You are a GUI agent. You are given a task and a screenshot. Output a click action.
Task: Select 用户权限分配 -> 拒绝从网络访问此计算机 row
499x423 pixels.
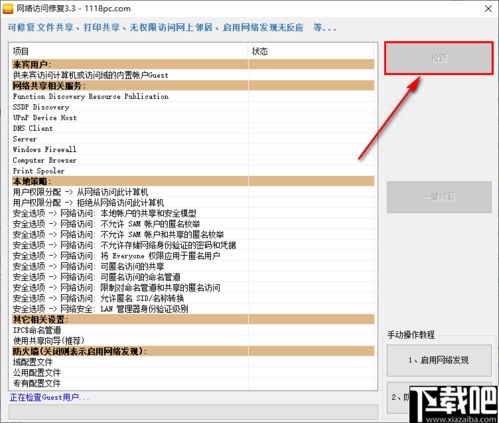(x=193, y=203)
